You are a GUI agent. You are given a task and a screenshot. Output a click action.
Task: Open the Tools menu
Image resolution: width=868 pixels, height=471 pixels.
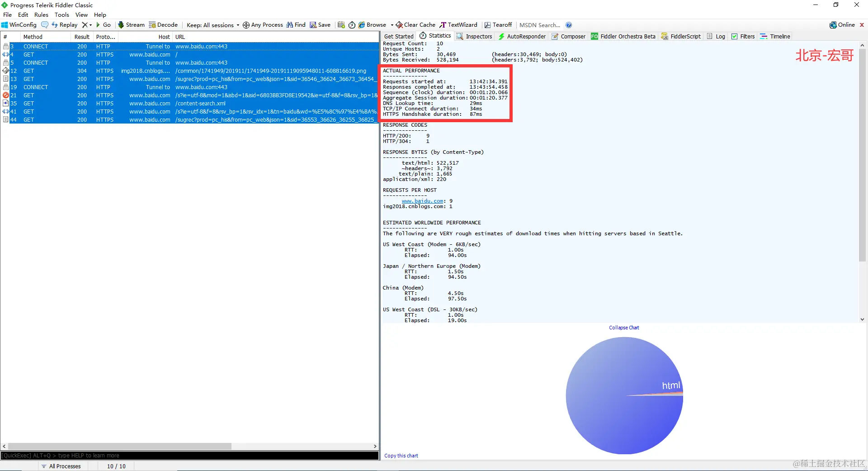coord(62,14)
